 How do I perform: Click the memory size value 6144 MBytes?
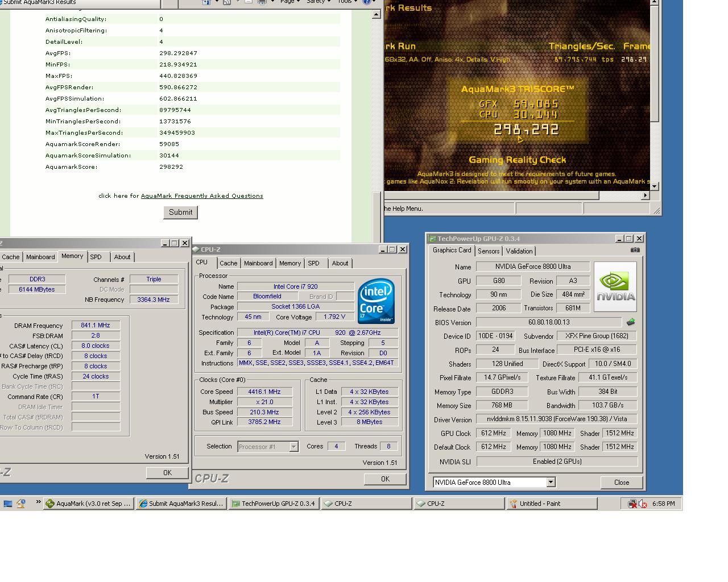point(36,289)
